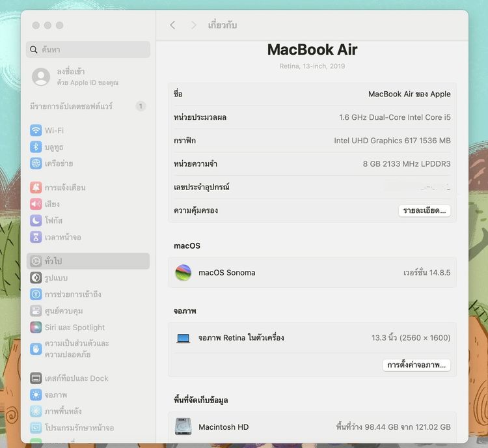The width and height of the screenshot is (488, 448).
Task: Click version text เวอร์ชั่น 14.8.5
Action: (x=427, y=273)
